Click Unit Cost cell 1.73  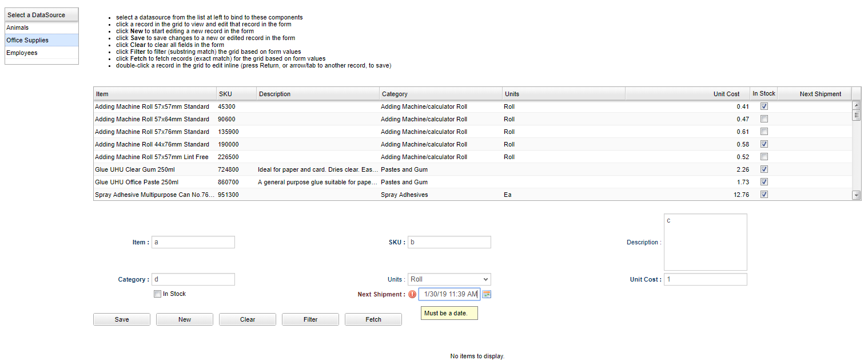688,182
